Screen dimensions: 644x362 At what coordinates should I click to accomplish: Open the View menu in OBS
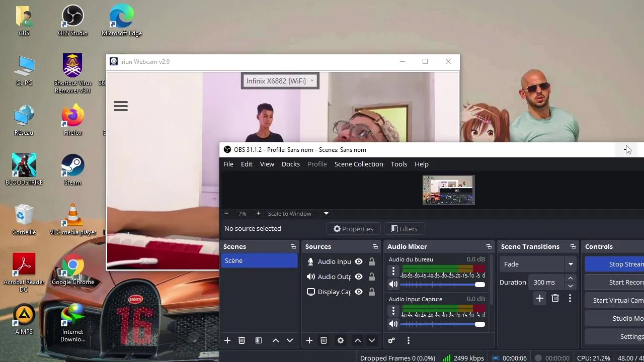tap(267, 164)
